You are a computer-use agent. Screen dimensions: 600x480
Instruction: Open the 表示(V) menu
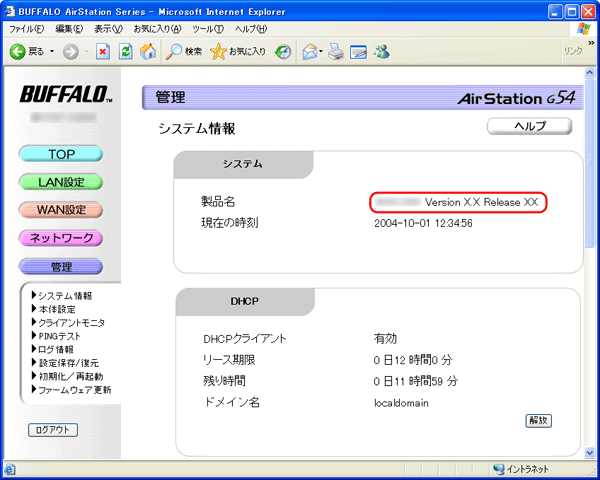(108, 29)
